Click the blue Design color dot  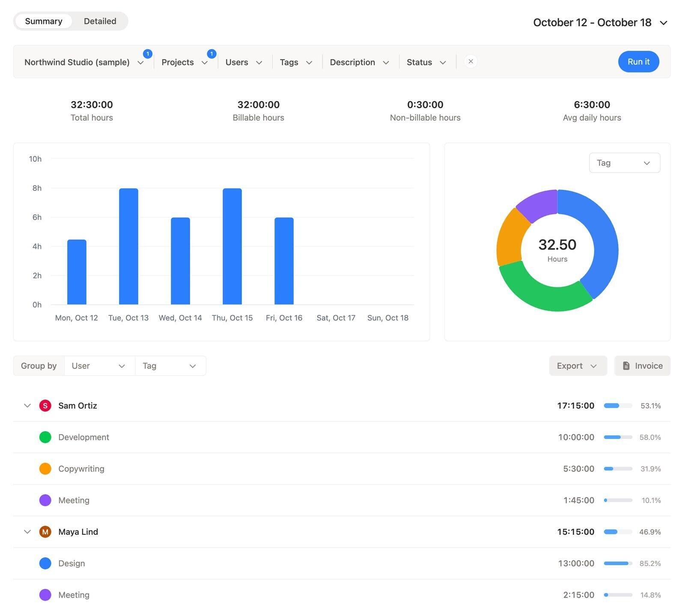[x=45, y=563]
